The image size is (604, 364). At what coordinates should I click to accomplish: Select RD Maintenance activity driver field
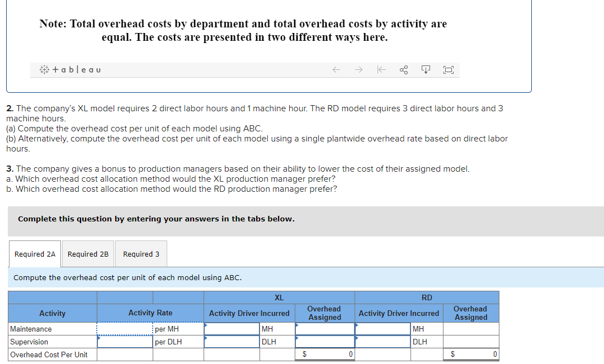click(383, 329)
